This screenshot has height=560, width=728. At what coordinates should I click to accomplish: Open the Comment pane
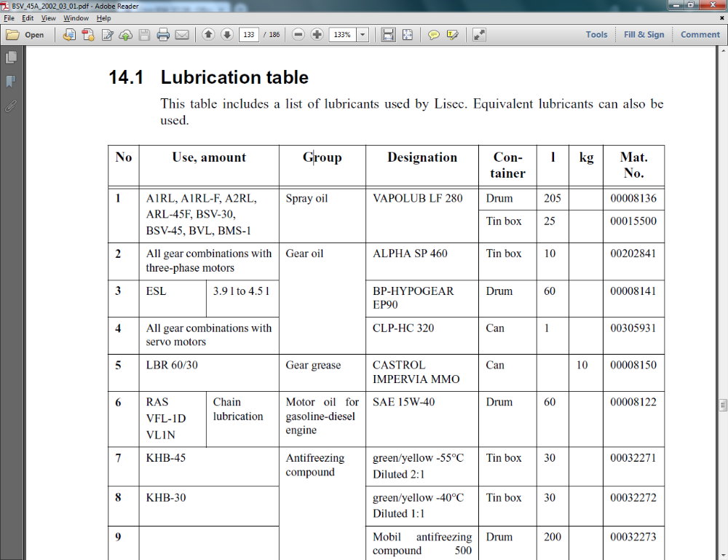click(700, 34)
